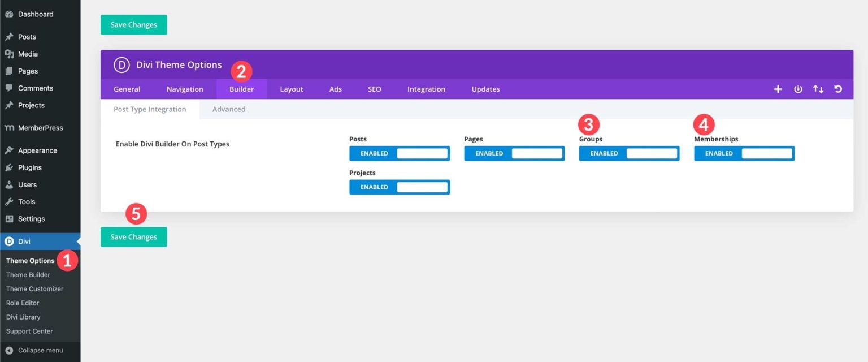This screenshot has width=868, height=362.
Task: Click the Save Changes button
Action: pyautogui.click(x=133, y=236)
